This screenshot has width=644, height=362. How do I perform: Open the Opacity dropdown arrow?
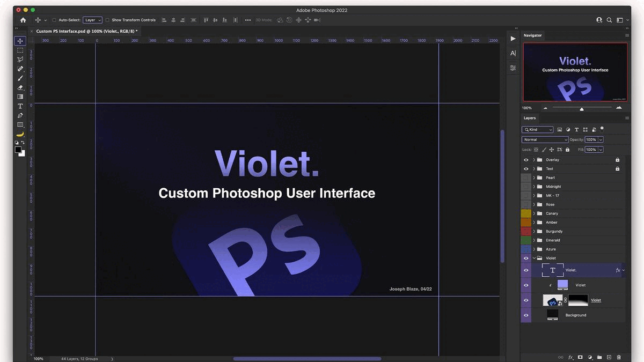click(x=601, y=139)
